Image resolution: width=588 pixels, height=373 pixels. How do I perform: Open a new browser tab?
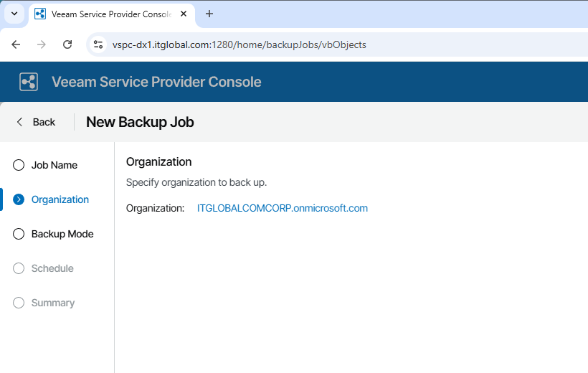[209, 14]
